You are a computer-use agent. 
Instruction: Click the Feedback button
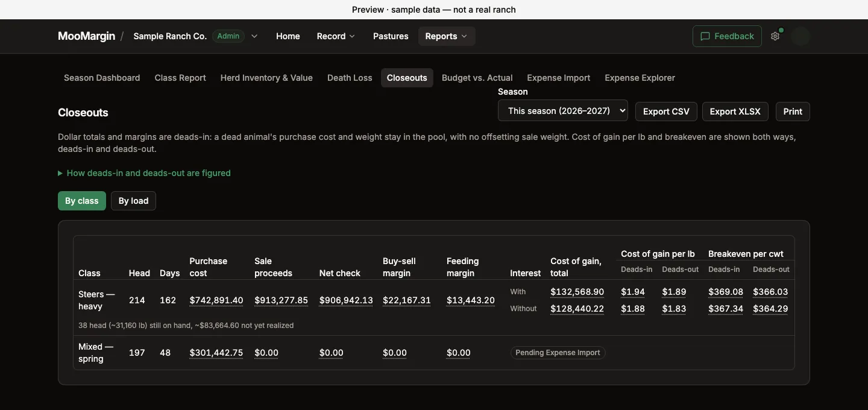(x=727, y=36)
